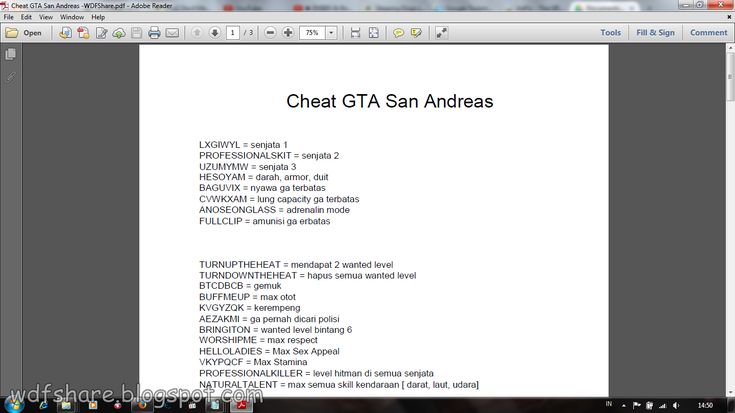This screenshot has height=413, width=735.
Task: Show attachments paperclip panel icon
Action: (x=10, y=77)
